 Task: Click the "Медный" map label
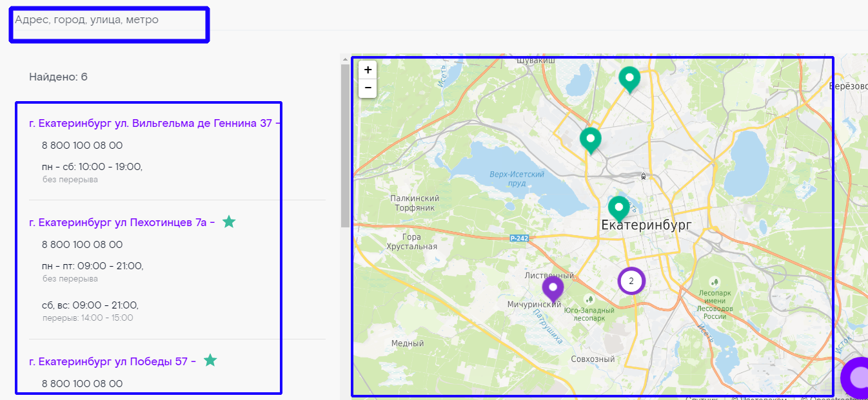coord(408,343)
